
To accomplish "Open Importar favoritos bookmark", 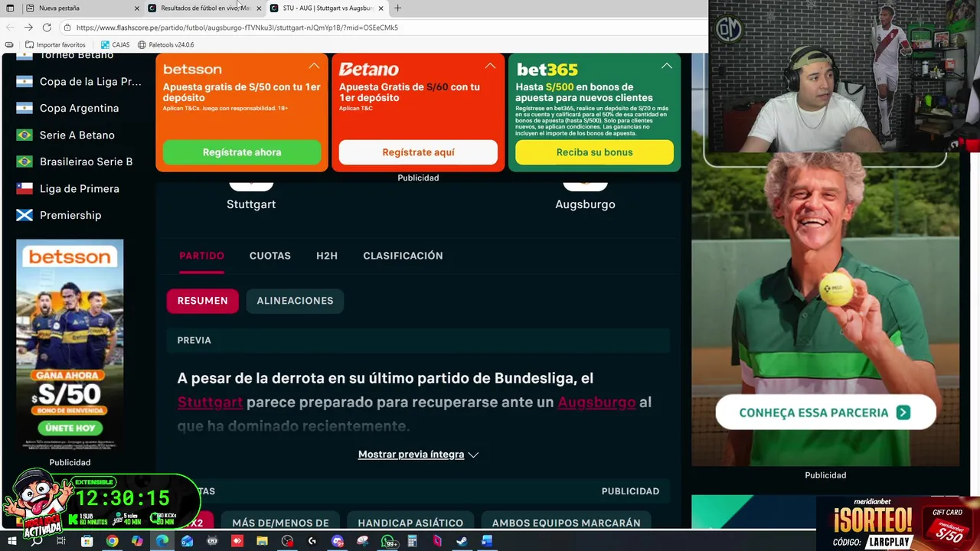I will 55,45.
